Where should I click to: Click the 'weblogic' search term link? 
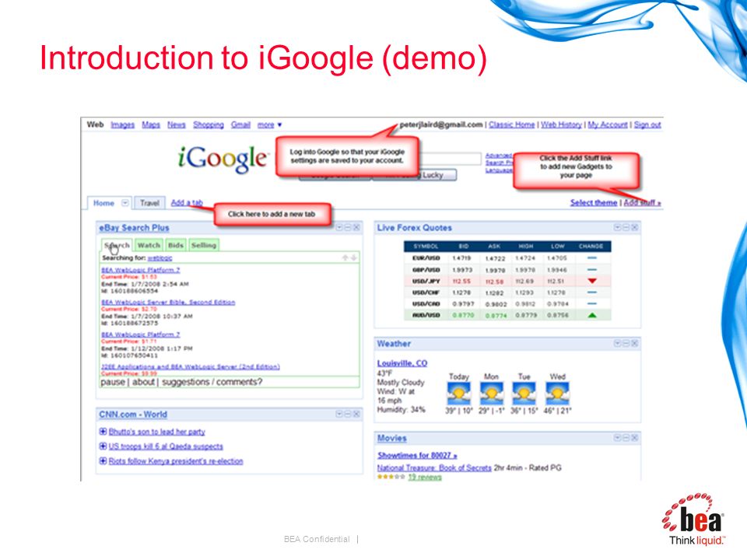coord(160,258)
